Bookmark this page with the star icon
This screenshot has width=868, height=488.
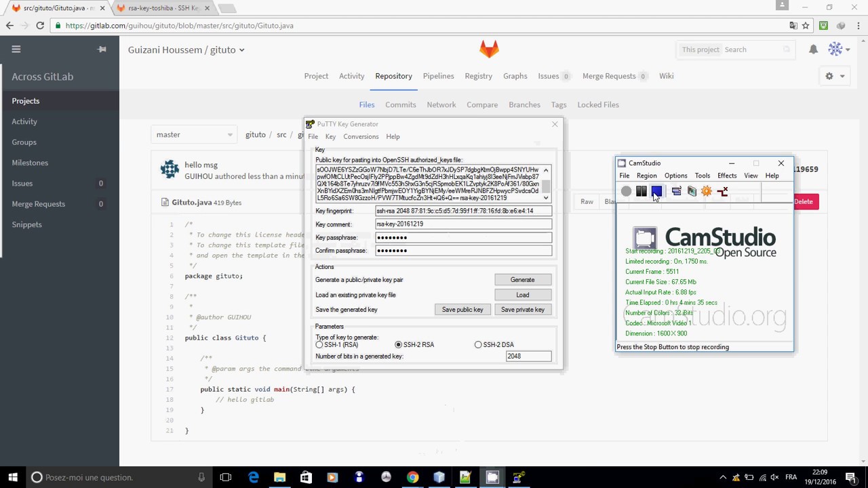click(806, 26)
